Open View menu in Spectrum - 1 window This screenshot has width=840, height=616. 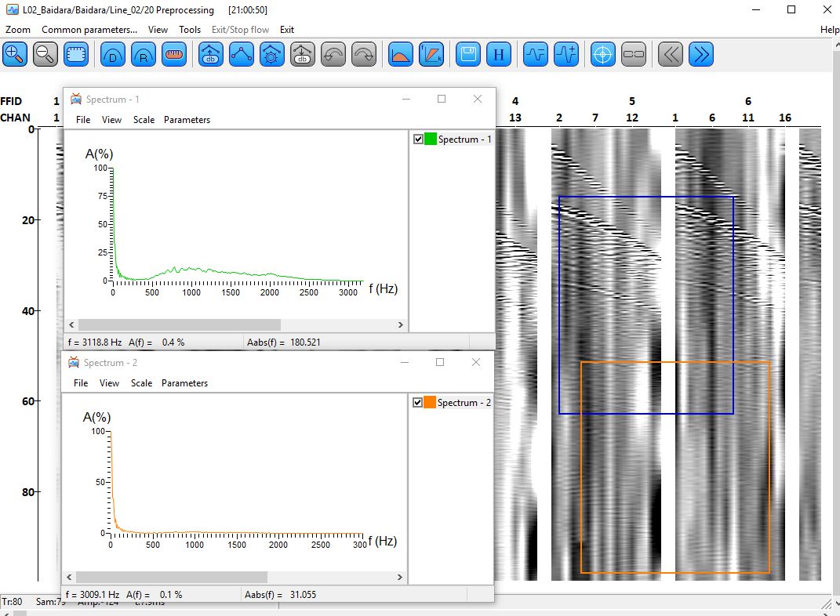point(111,120)
